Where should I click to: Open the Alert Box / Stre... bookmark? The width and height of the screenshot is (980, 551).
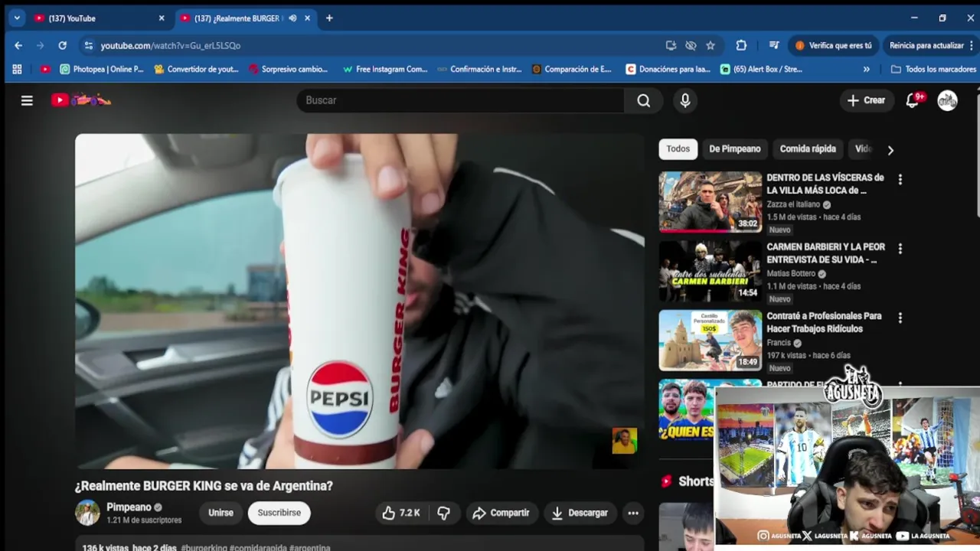[761, 69]
